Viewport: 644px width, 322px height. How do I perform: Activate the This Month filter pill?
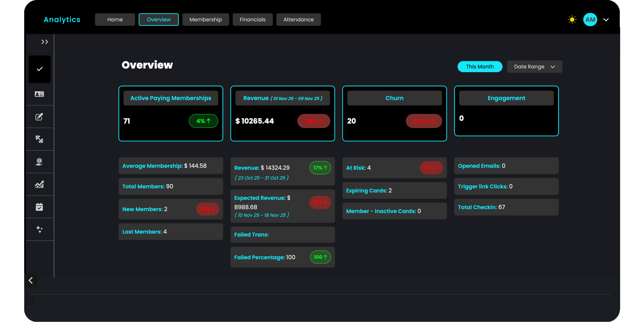point(480,67)
